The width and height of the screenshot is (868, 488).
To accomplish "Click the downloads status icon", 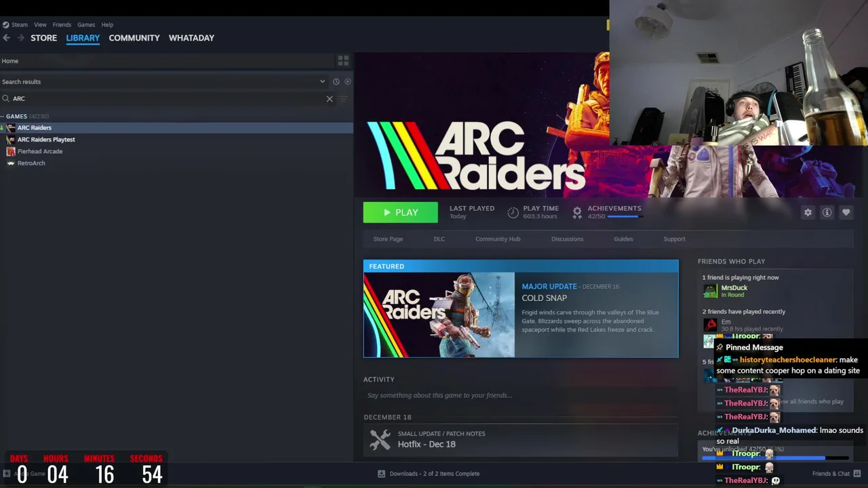I will (381, 474).
